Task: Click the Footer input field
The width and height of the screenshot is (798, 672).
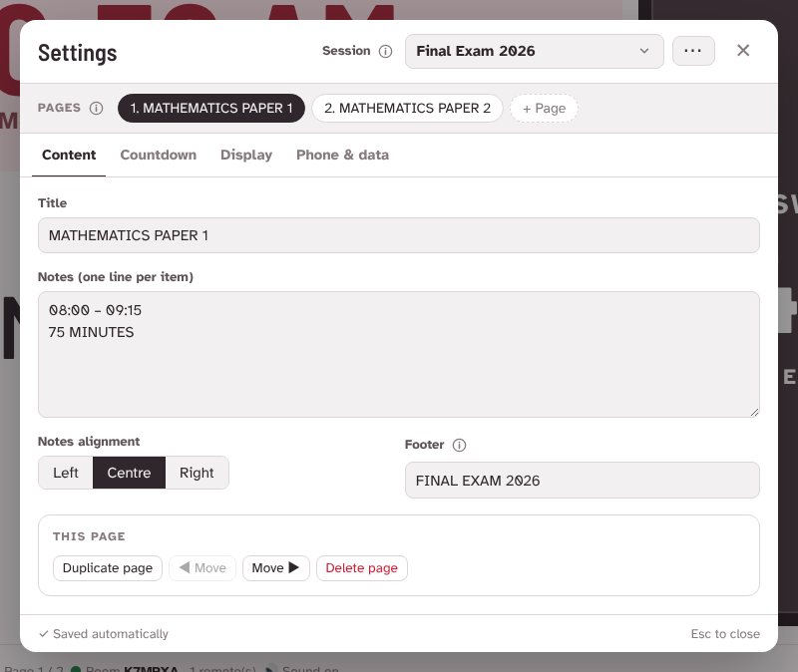Action: [583, 481]
